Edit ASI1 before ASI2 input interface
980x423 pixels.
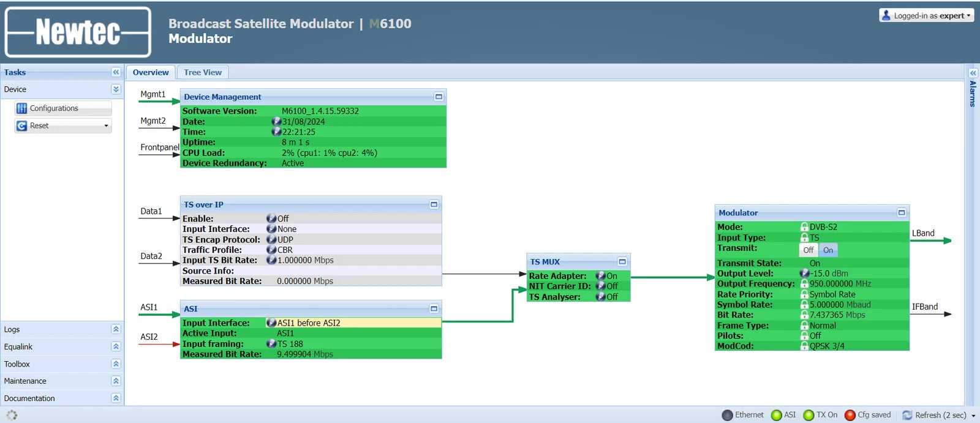click(271, 323)
